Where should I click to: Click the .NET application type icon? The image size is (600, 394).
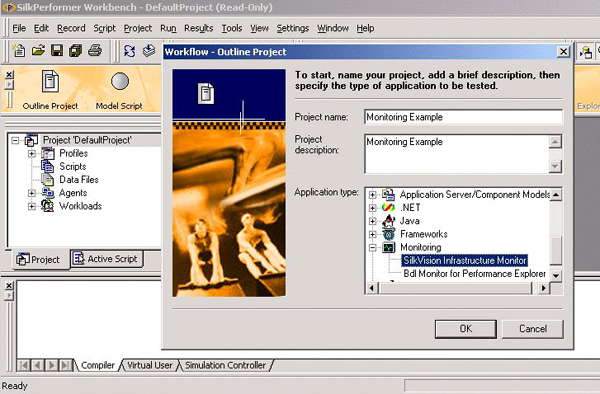388,207
